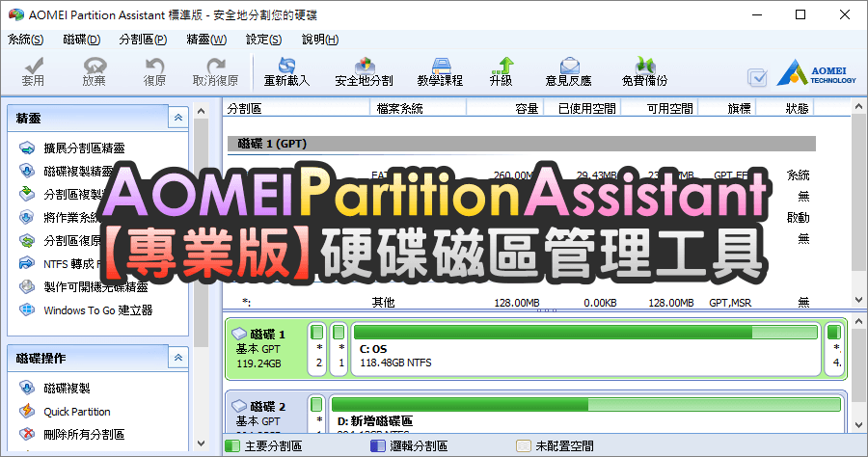Select small partition 1 block on 磁碟 1
The image size is (868, 457).
tap(339, 350)
